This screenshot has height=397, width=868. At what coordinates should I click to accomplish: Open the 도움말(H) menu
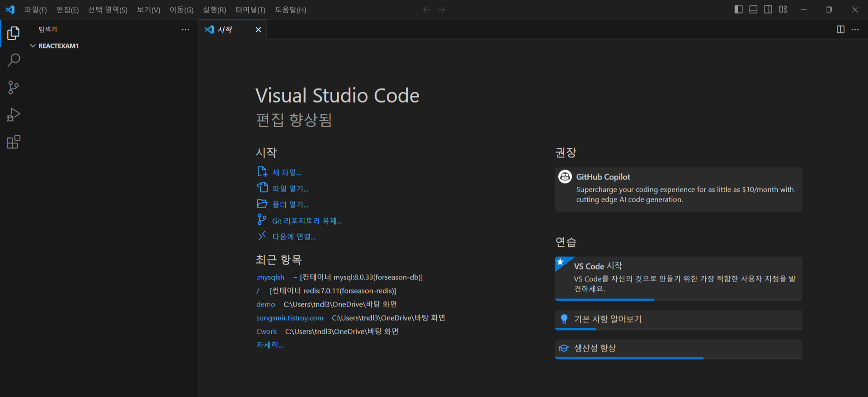(x=290, y=10)
